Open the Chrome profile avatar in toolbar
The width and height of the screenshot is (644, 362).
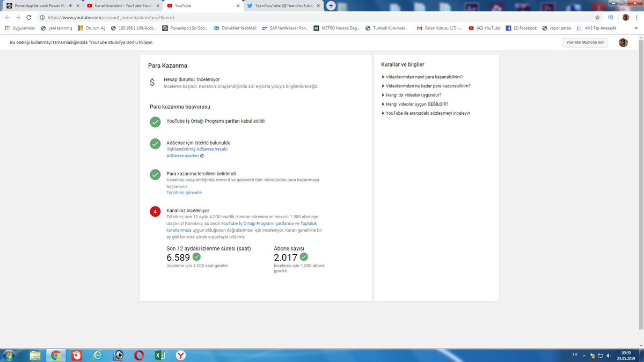[625, 17]
